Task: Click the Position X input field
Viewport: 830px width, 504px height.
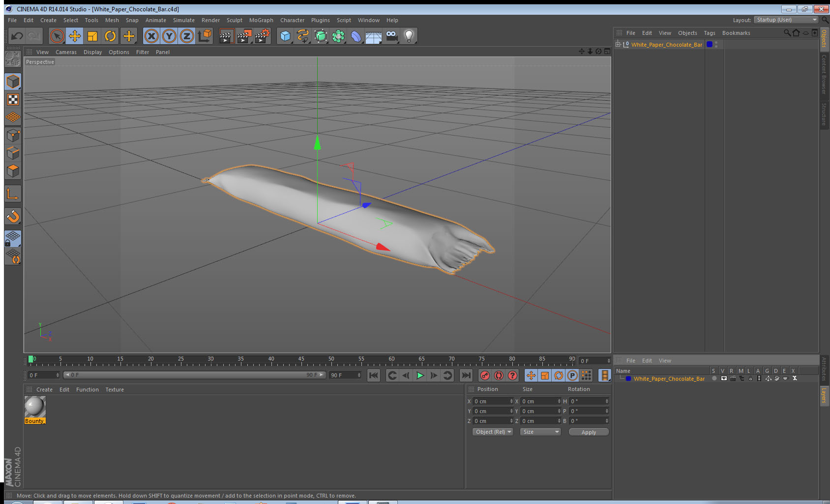Action: tap(492, 401)
